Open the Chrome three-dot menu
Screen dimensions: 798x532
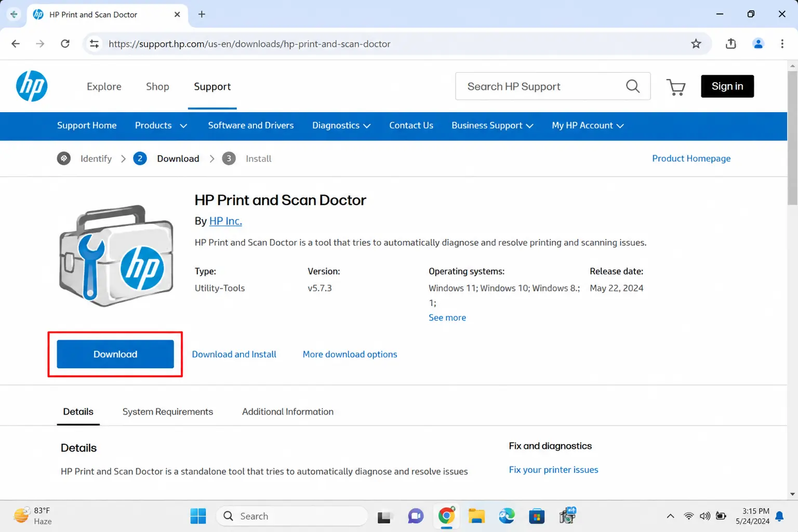(x=782, y=44)
